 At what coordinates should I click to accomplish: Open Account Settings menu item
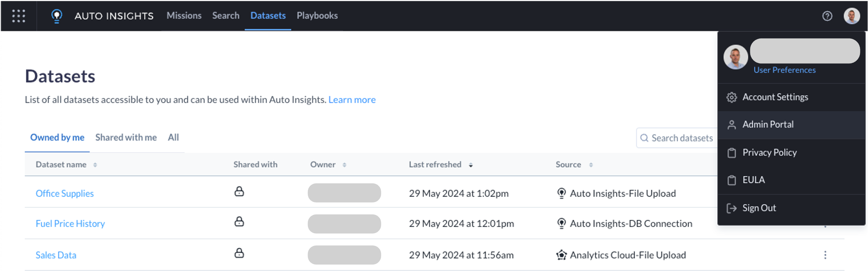click(791, 97)
